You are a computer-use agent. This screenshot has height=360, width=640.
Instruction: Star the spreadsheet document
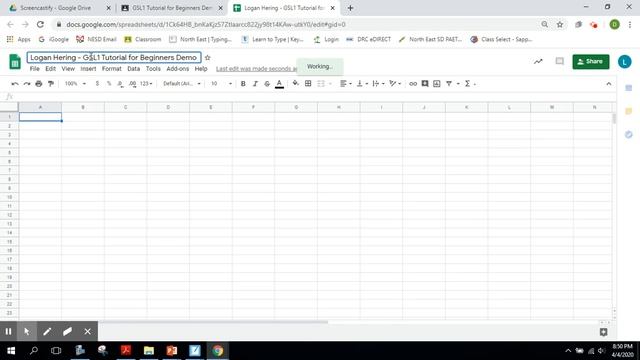click(x=207, y=58)
